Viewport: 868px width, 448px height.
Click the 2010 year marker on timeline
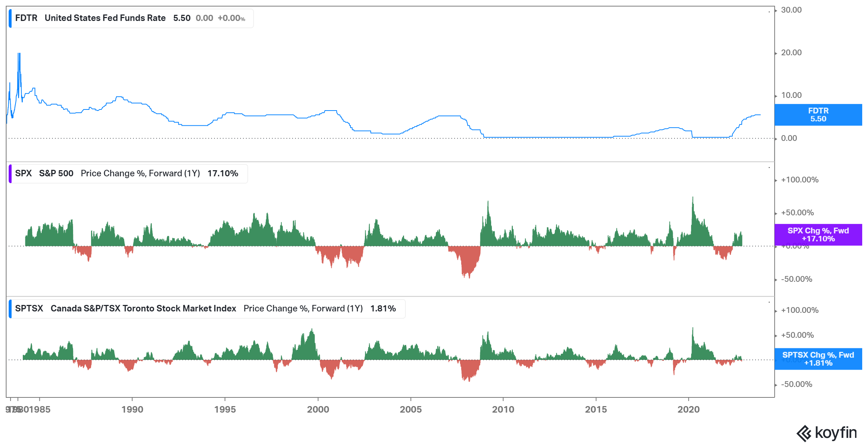click(x=503, y=409)
